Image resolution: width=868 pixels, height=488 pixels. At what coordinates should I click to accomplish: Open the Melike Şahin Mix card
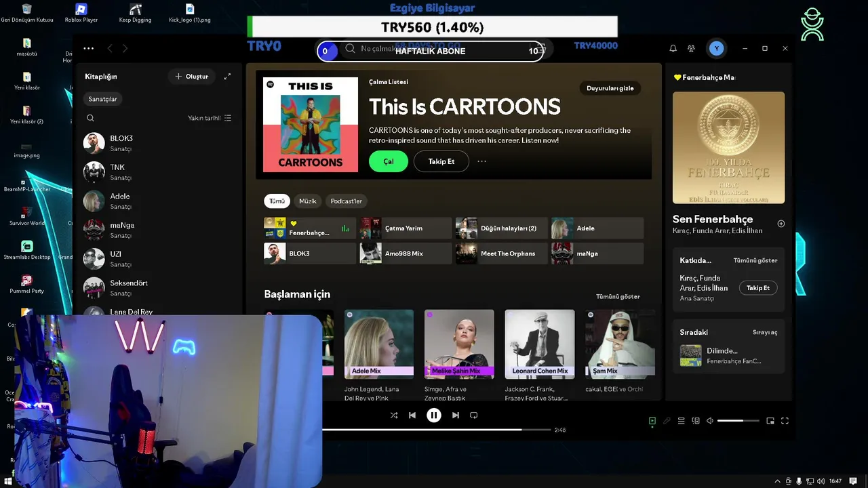[459, 355]
